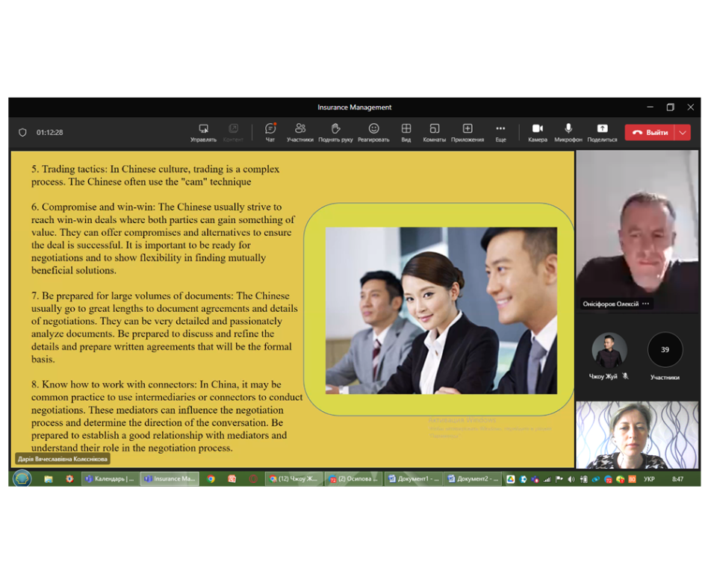This screenshot has height=588, width=702.
Task: Open the Комнаты breakout rooms
Action: tap(435, 133)
